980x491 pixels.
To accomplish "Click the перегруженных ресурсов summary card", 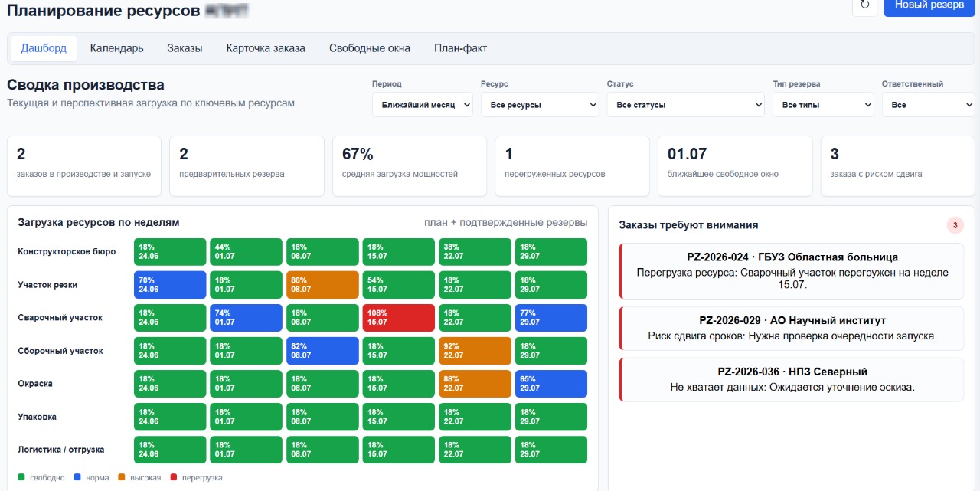I will tap(572, 166).
